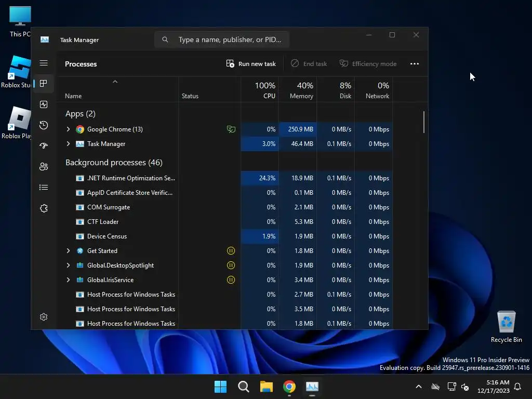This screenshot has height=399, width=532.
Task: Sort by the Disk column header
Action: [x=336, y=90]
